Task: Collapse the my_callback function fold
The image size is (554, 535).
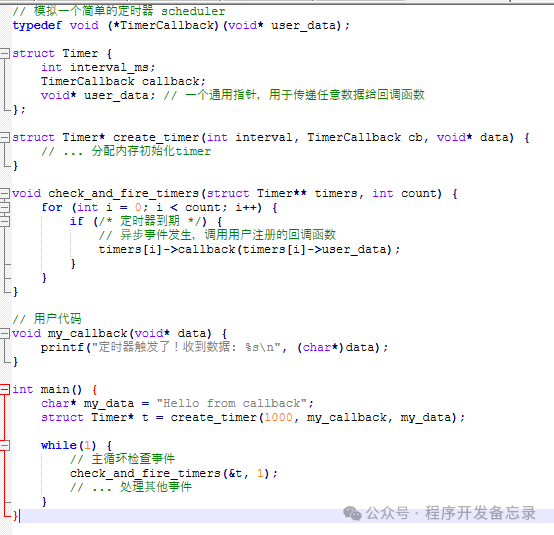Action: [5, 333]
